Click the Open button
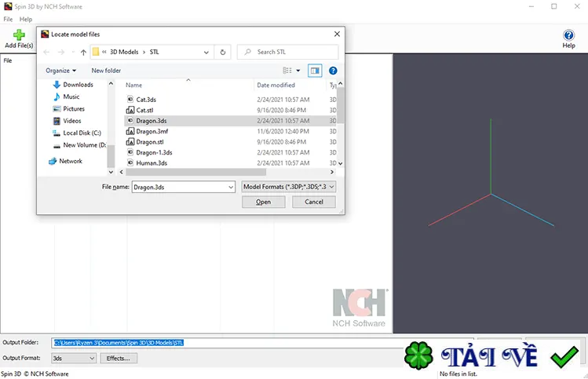The image size is (588, 379). tap(263, 202)
